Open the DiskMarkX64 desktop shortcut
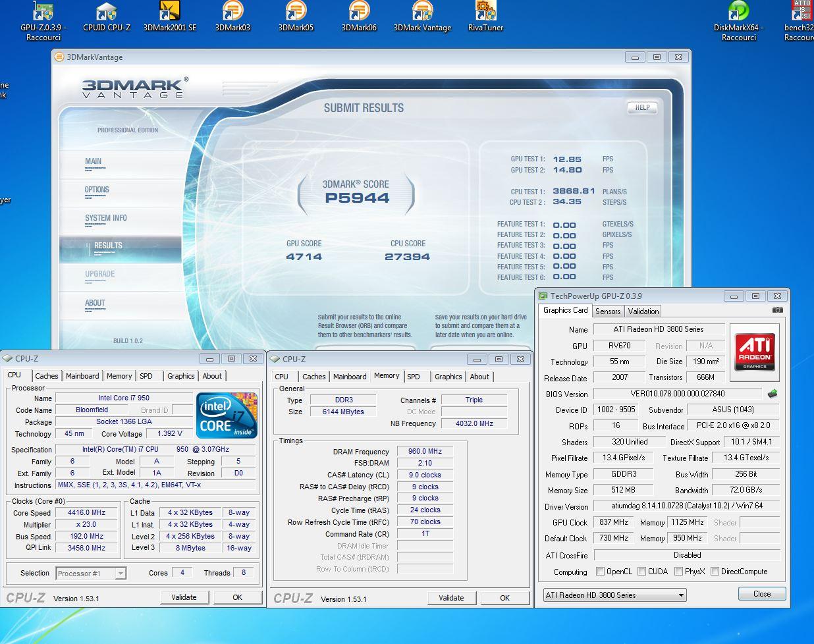The width and height of the screenshot is (814, 644). pyautogui.click(x=739, y=21)
